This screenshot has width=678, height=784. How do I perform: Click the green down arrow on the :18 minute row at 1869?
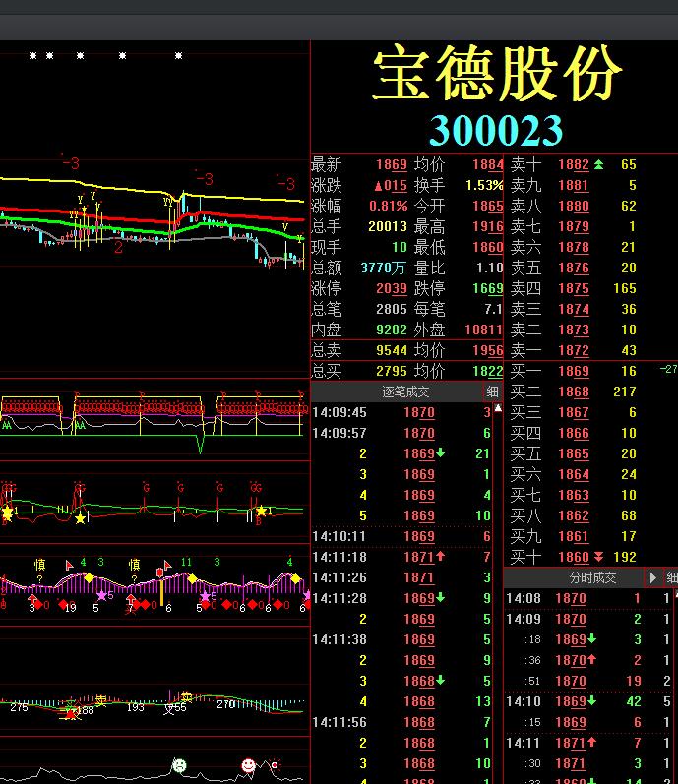coord(591,638)
